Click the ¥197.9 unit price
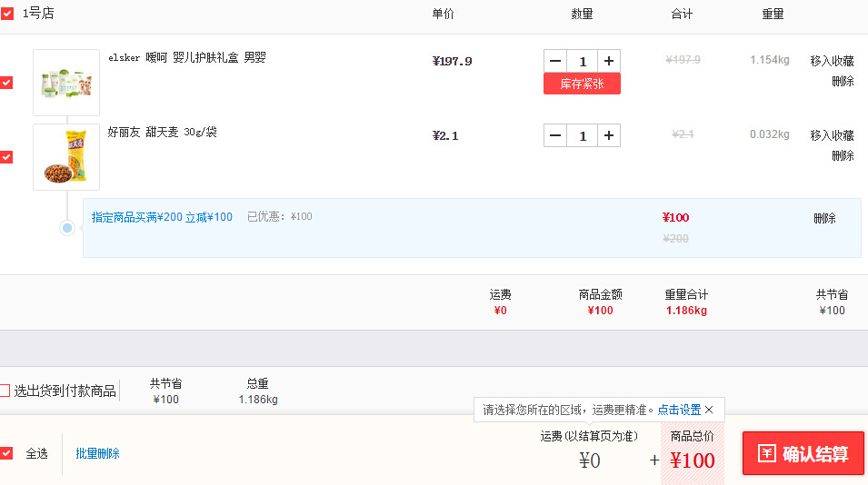Screen dimensions: 868x485 [x=453, y=61]
